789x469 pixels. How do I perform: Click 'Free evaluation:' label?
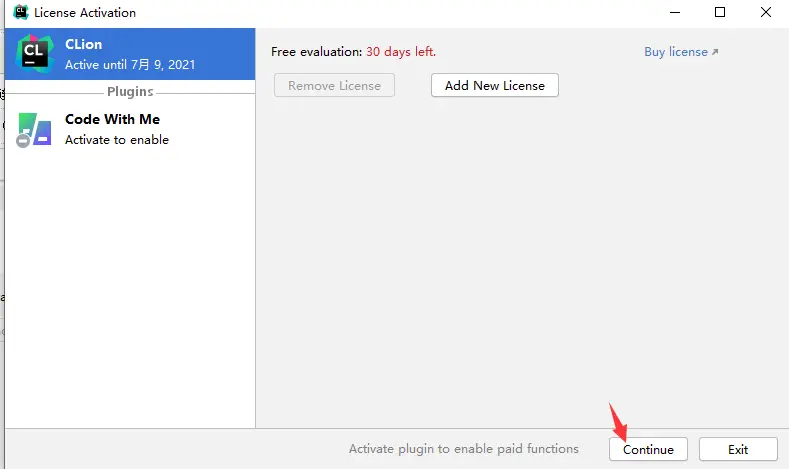click(317, 52)
